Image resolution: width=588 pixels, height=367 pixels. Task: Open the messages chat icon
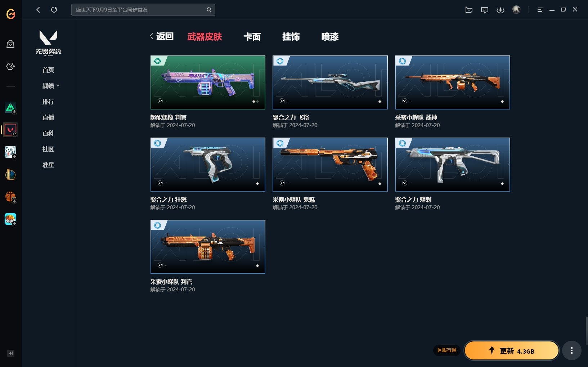(x=485, y=10)
